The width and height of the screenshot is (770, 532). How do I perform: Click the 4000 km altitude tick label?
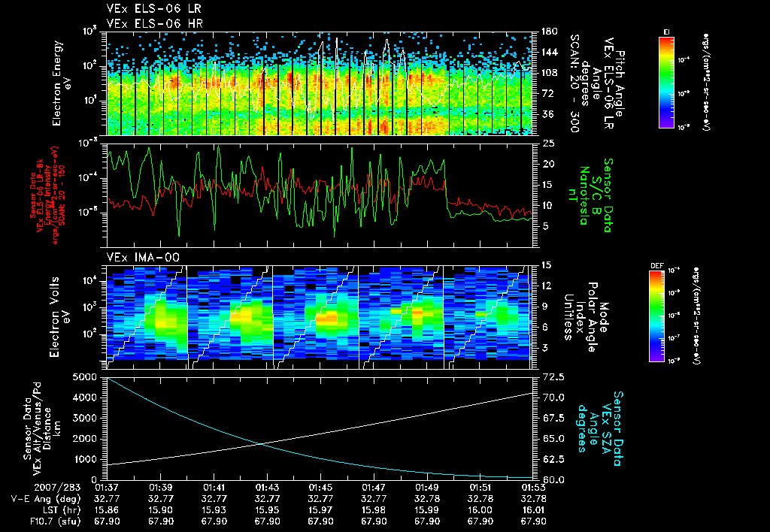83,397
